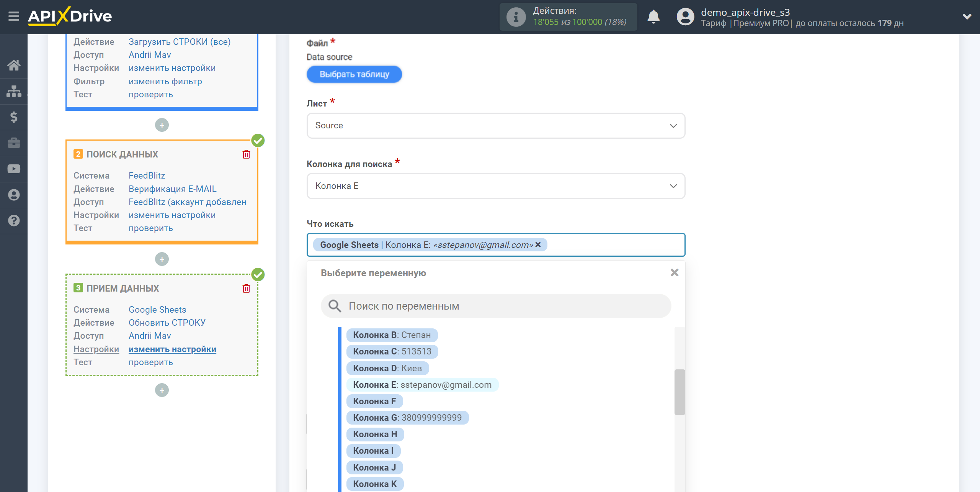Screen dimensions: 980x492
Task: Click FeedBlitz system link
Action: coord(147,175)
